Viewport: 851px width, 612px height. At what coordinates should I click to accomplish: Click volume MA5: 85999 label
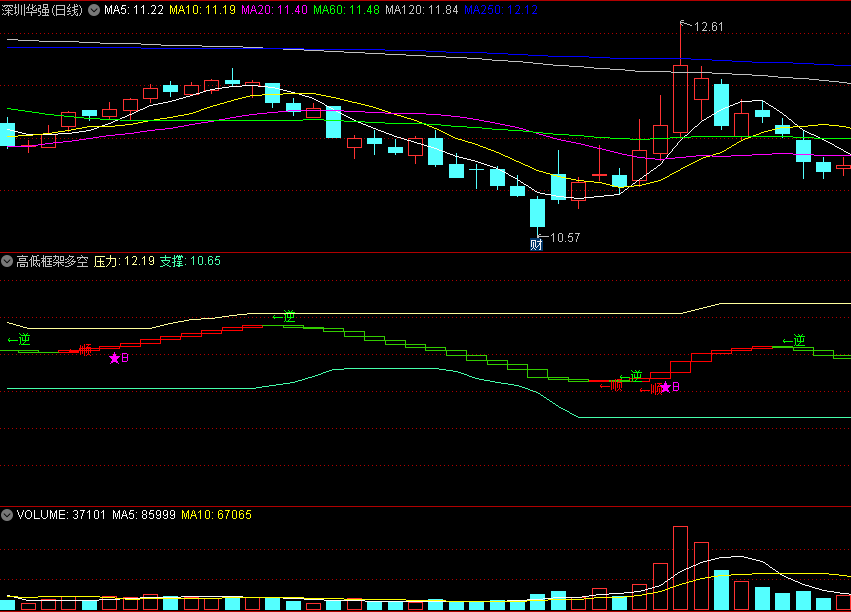coord(144,515)
